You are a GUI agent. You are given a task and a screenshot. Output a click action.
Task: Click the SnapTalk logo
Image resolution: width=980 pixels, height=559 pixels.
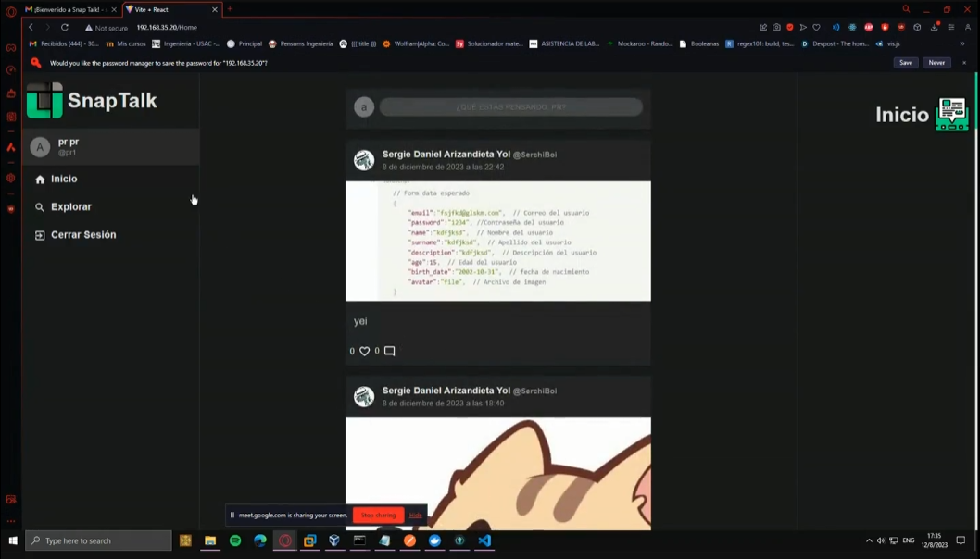tap(92, 101)
